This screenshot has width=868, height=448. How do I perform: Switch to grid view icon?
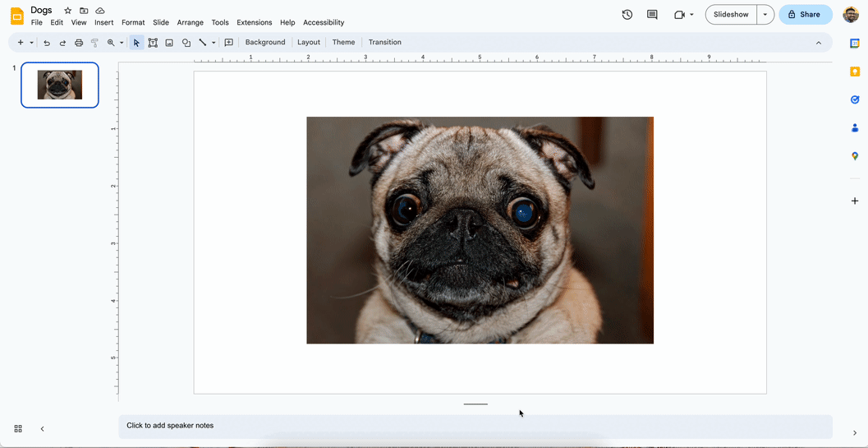(x=18, y=428)
